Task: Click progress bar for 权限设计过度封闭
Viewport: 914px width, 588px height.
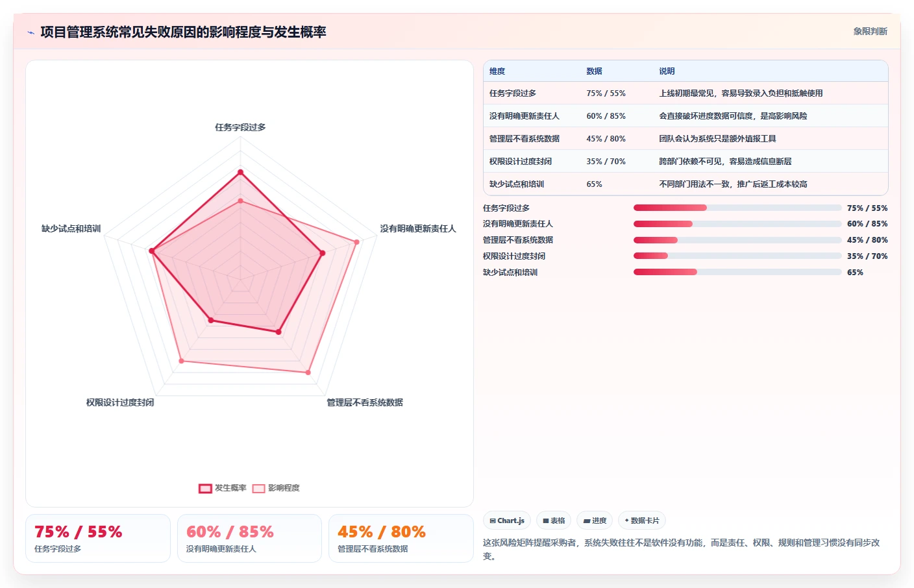Action: [737, 256]
